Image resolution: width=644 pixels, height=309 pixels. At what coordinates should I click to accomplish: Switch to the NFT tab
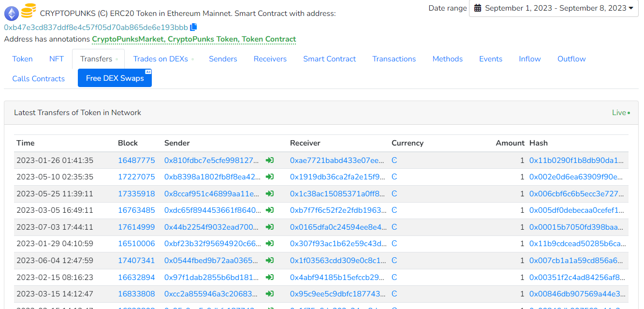57,59
